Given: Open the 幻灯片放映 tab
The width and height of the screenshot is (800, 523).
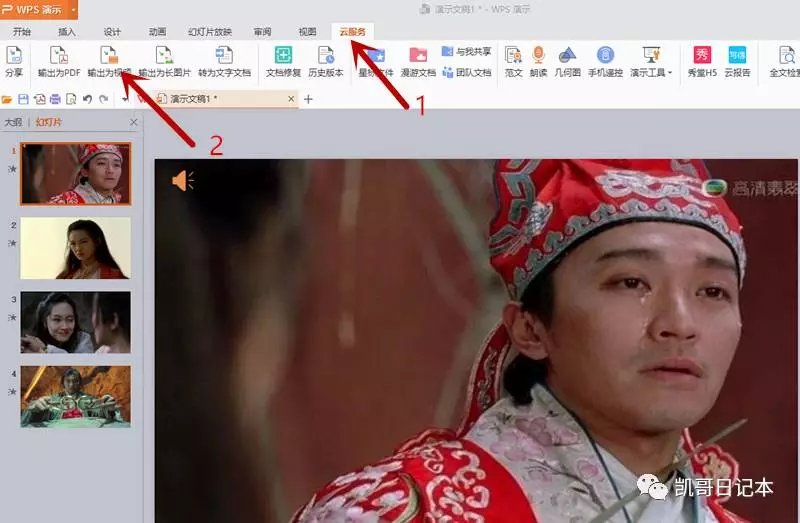Looking at the screenshot, I should pos(210,32).
